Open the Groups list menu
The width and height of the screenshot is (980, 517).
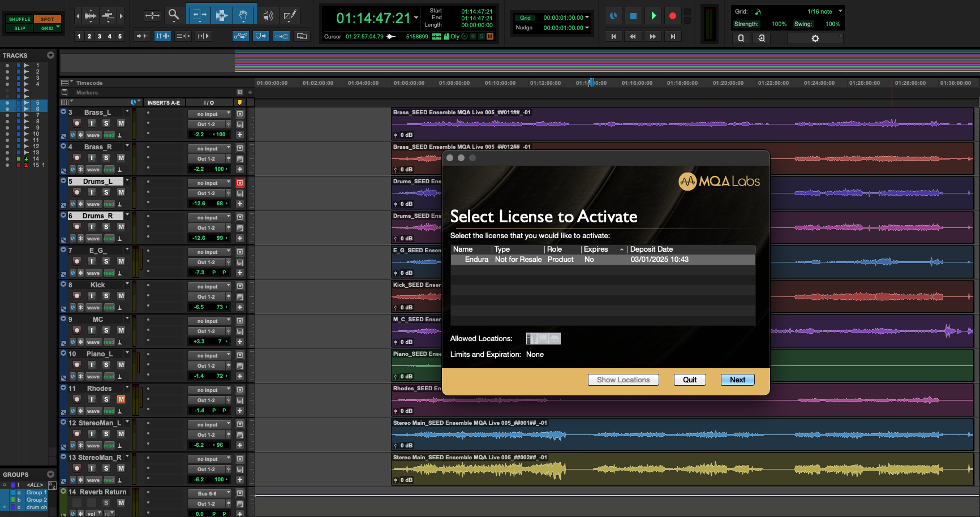[51, 475]
